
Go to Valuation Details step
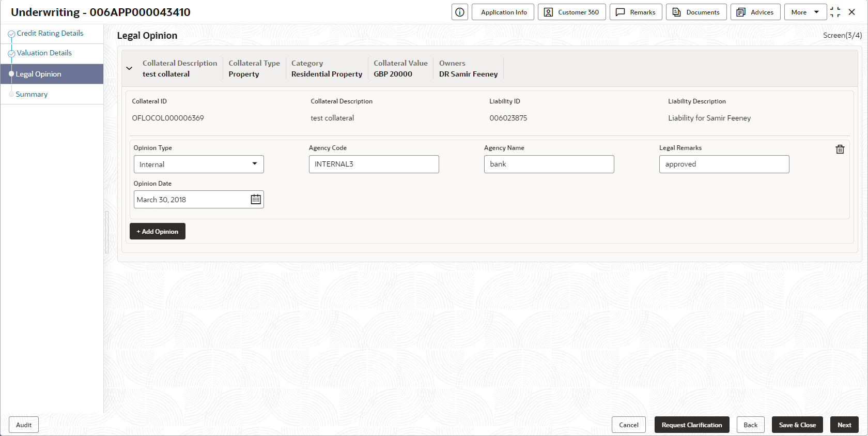tap(44, 53)
